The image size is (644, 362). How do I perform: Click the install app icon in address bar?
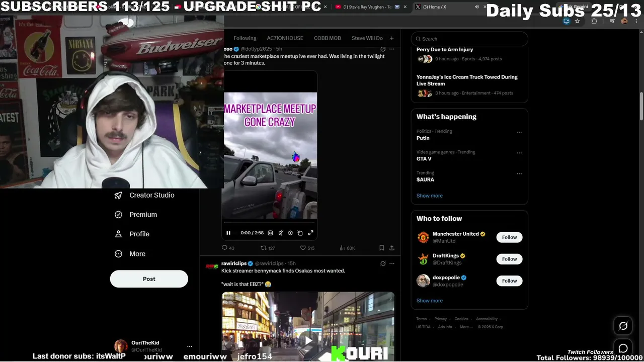(x=567, y=21)
